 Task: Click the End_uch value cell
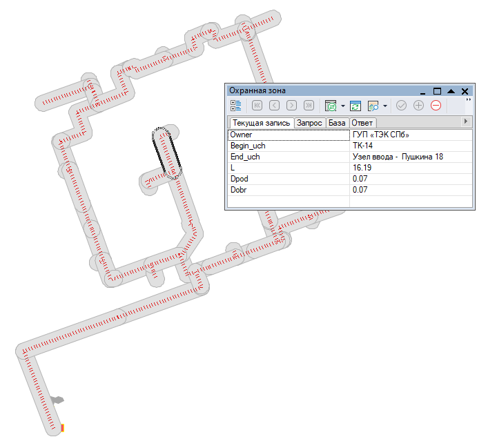[410, 157]
